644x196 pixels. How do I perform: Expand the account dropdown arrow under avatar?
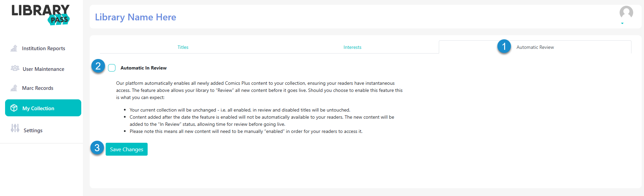tap(622, 23)
